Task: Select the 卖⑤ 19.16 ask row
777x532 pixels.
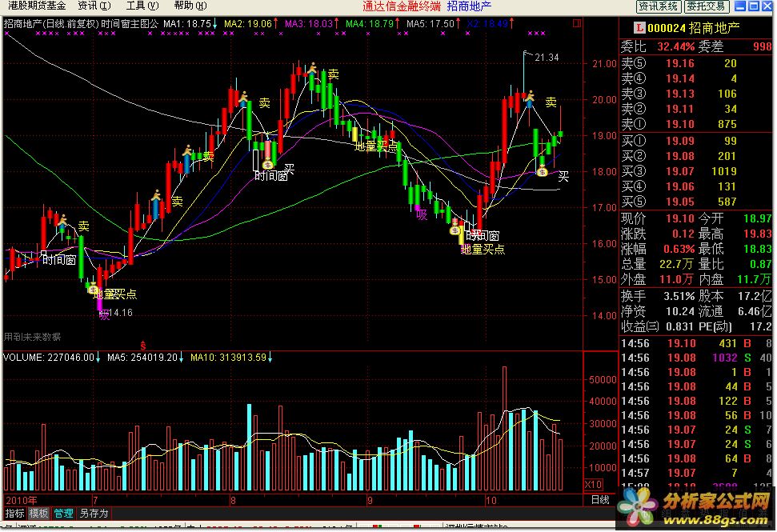Action: (x=695, y=63)
